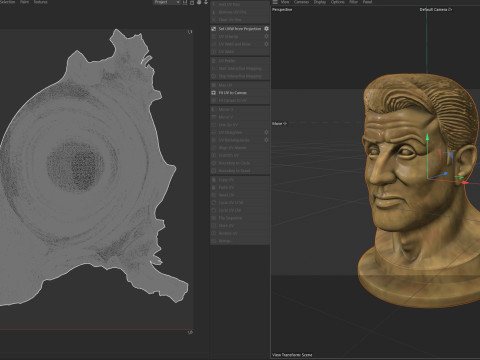Click the Set UVW from Projection command
The image size is (480, 360).
240,29
